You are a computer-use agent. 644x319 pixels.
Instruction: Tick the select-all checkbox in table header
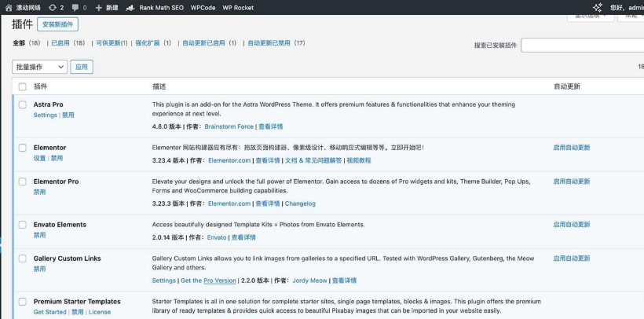[x=23, y=86]
